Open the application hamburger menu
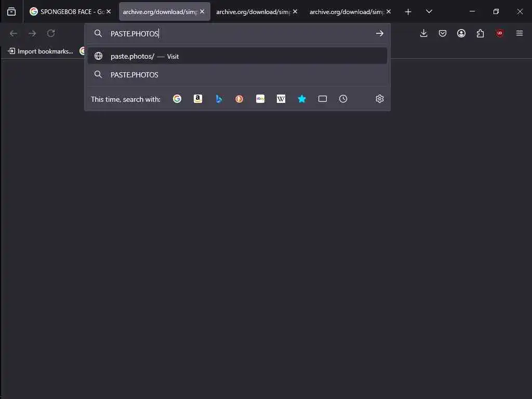Viewport: 532px width, 399px height. pos(520,33)
